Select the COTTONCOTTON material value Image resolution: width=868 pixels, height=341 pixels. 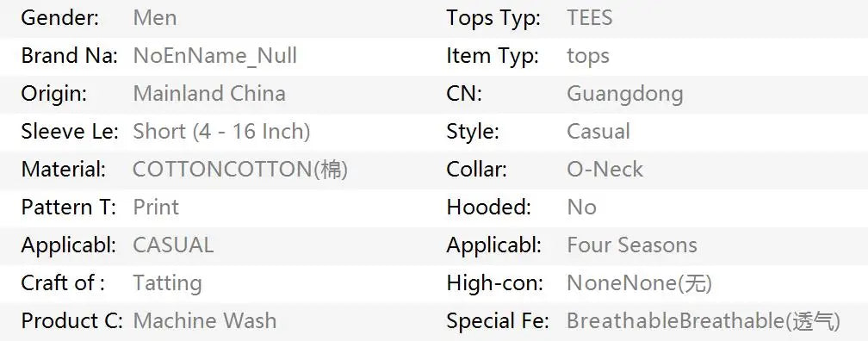point(240,170)
